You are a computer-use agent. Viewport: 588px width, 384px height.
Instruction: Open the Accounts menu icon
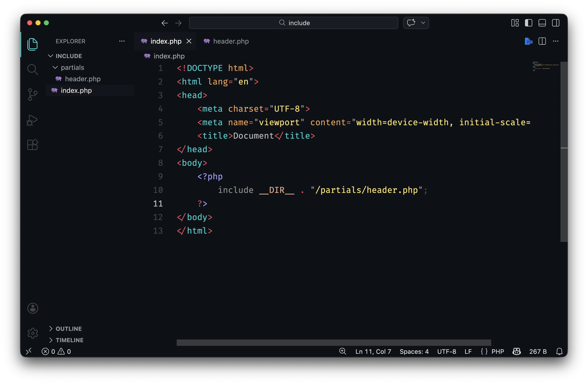point(33,308)
